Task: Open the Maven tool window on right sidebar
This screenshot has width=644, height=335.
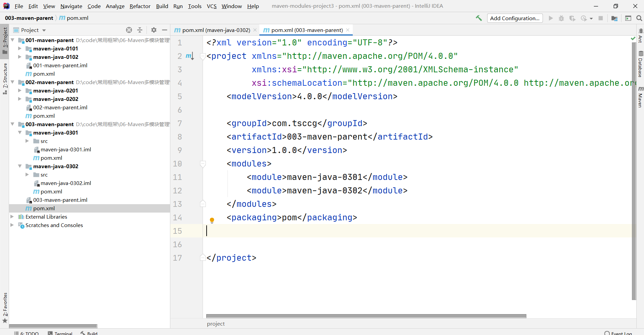Action: pyautogui.click(x=640, y=97)
